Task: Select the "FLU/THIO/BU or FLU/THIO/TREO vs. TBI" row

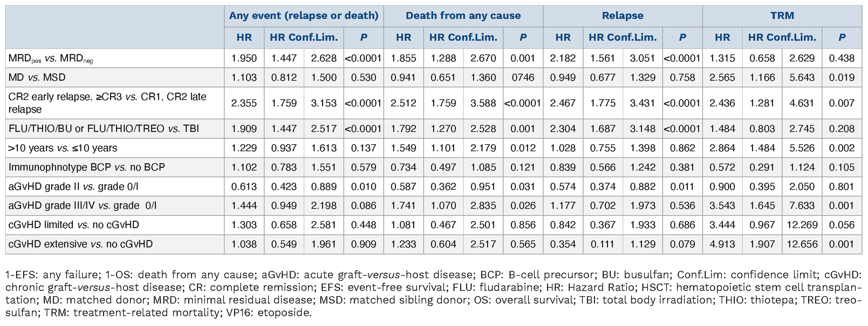Action: (104, 129)
